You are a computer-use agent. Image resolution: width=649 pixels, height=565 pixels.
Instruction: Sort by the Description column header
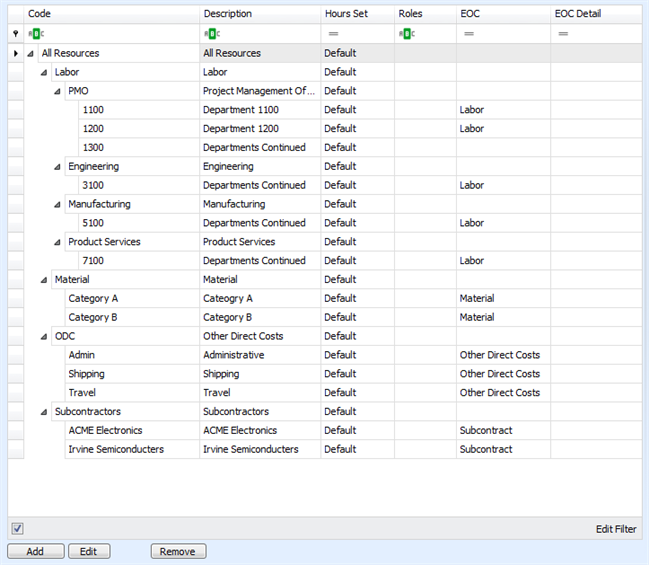pyautogui.click(x=227, y=14)
